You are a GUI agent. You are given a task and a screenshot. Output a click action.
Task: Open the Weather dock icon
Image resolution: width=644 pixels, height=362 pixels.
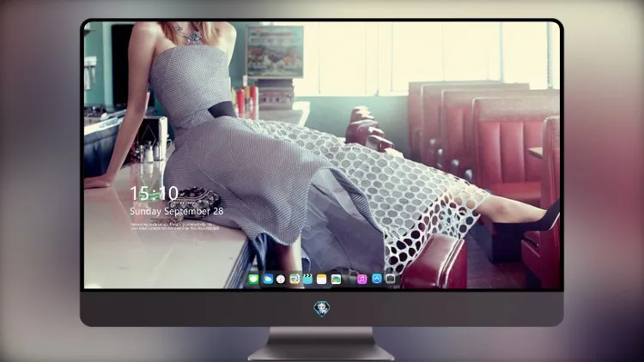[x=268, y=279]
